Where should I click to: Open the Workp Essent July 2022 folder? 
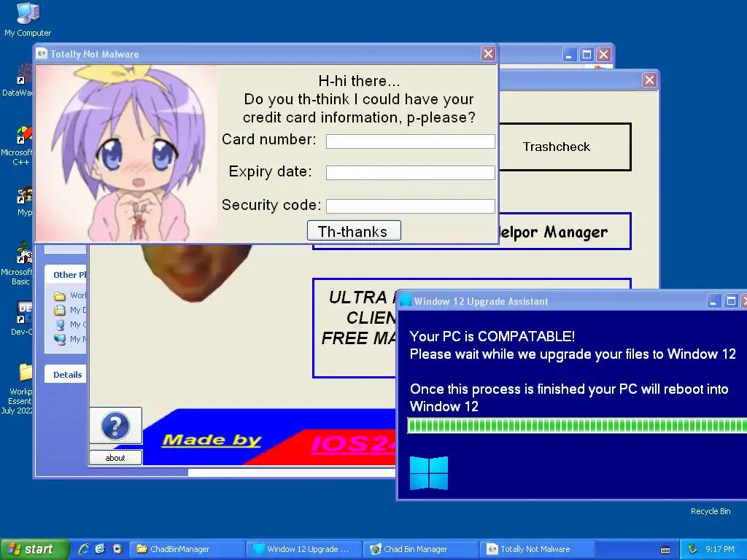point(18,389)
